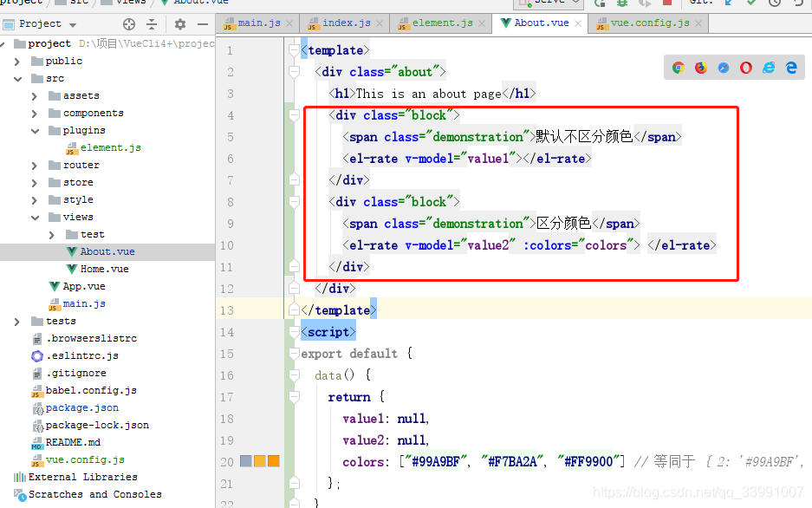Viewport: 812px width, 508px height.
Task: Place cursor on value1: null line
Action: [386, 419]
